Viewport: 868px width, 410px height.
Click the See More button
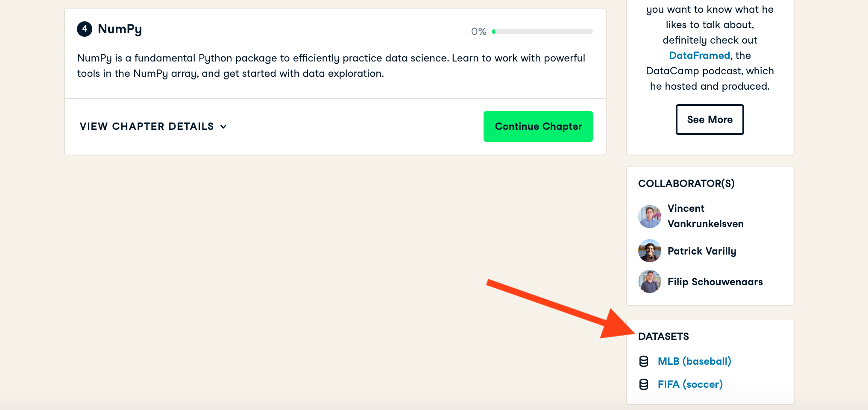tap(710, 120)
